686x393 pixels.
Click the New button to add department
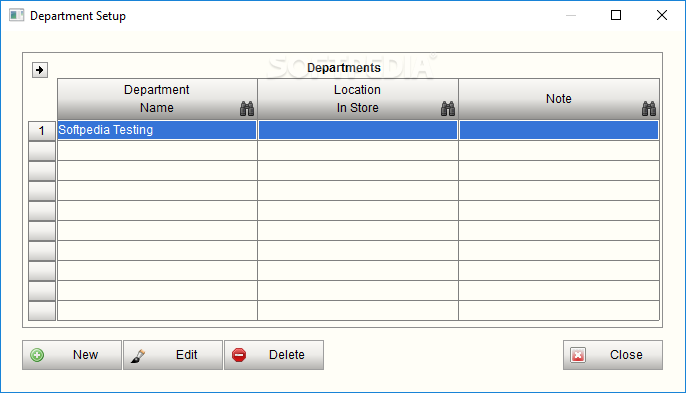click(x=72, y=355)
